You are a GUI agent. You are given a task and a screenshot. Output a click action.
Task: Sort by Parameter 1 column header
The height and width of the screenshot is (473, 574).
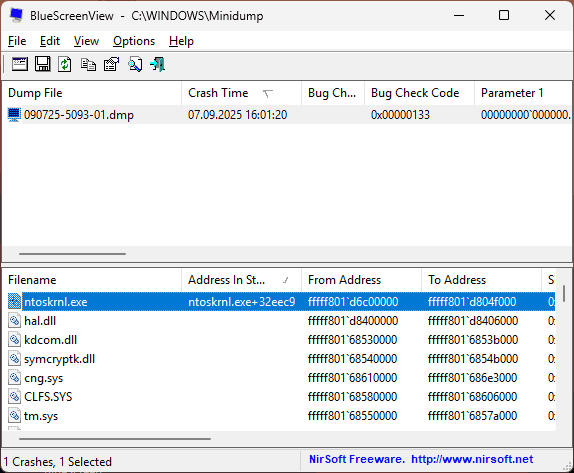[523, 93]
